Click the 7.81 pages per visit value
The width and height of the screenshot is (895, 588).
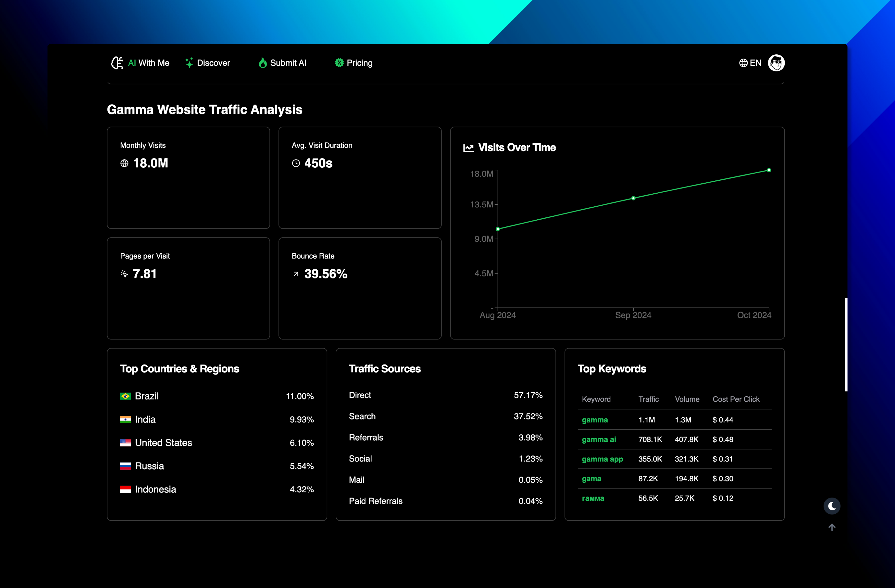coord(144,274)
